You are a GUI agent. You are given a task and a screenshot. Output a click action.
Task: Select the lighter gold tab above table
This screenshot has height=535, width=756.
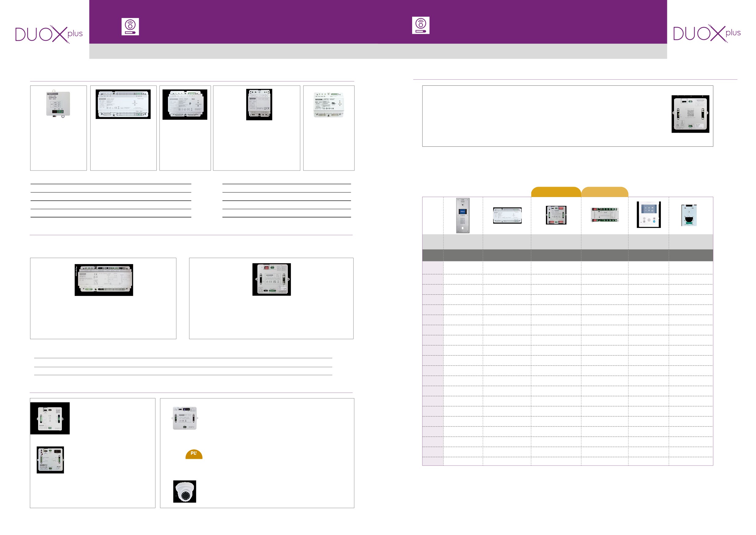coord(604,192)
